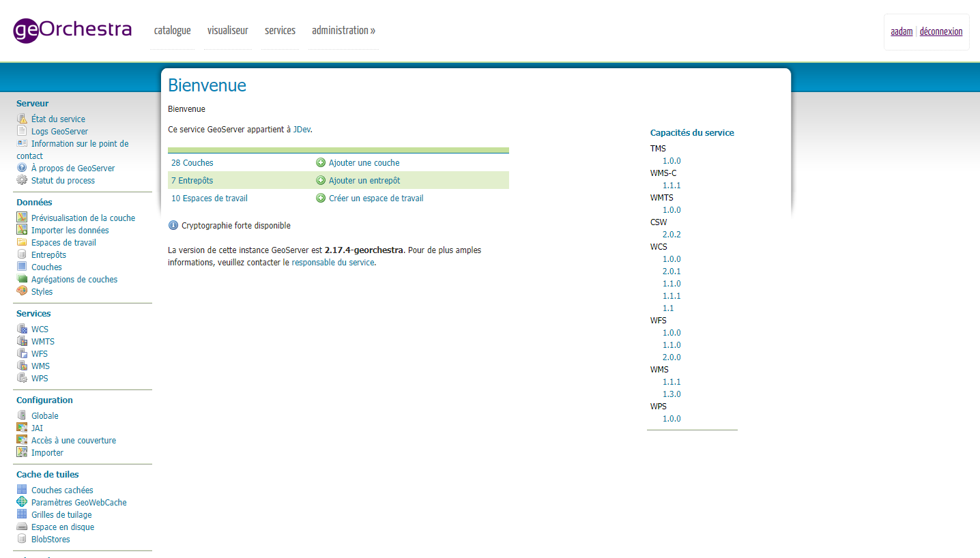Click the Styles palette icon

22,291
